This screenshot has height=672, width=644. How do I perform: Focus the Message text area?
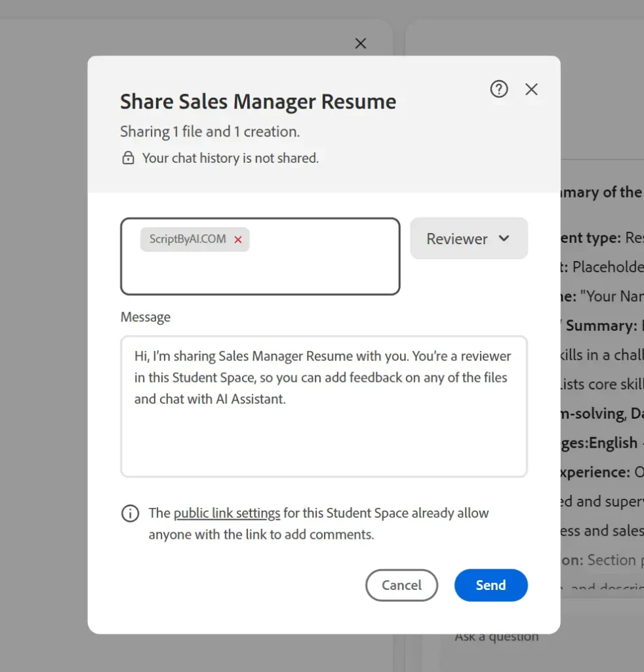[x=323, y=433]
